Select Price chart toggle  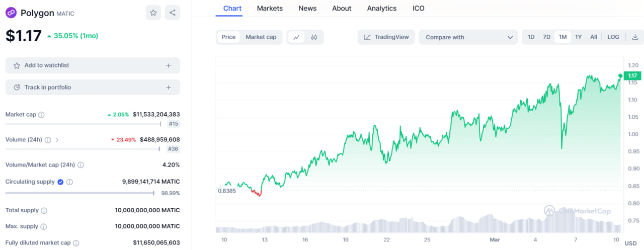point(228,37)
